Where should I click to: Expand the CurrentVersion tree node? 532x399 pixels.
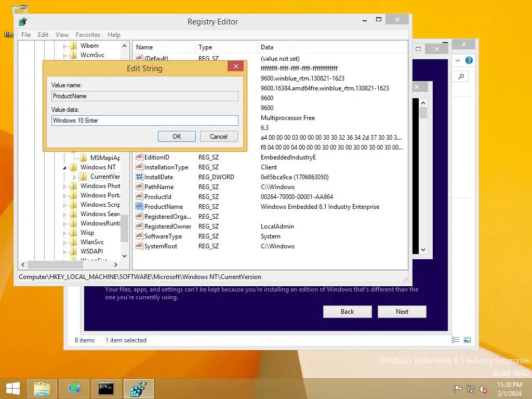coord(75,177)
